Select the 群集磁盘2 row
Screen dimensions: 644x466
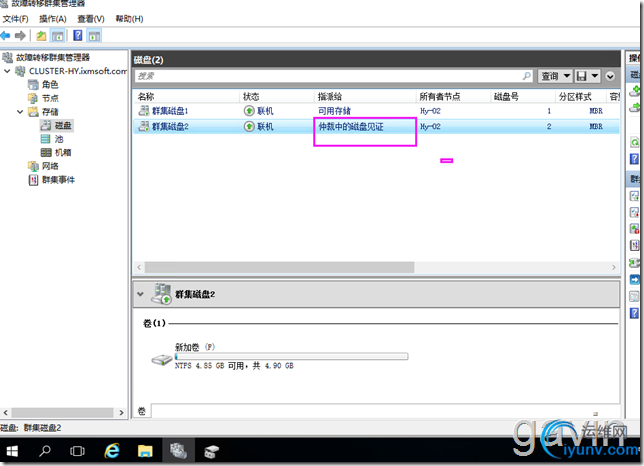coord(377,126)
